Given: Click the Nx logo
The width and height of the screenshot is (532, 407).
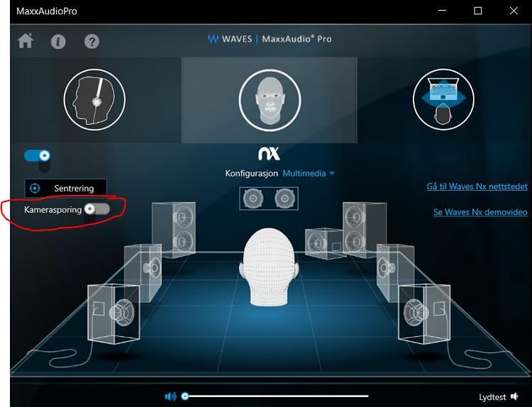Looking at the screenshot, I should pos(269,154).
